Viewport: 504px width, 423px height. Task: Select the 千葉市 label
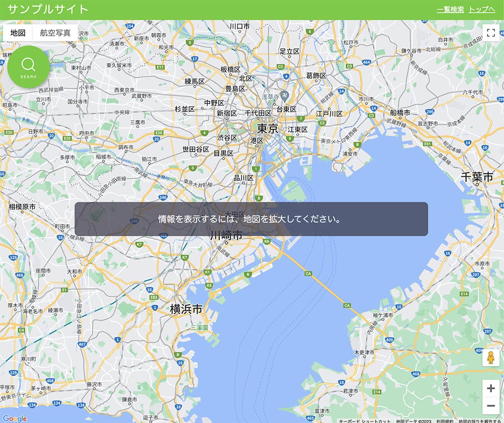pyautogui.click(x=477, y=177)
